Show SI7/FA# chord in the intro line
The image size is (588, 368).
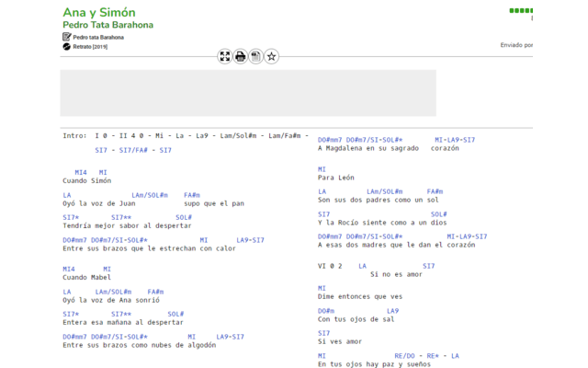133,150
